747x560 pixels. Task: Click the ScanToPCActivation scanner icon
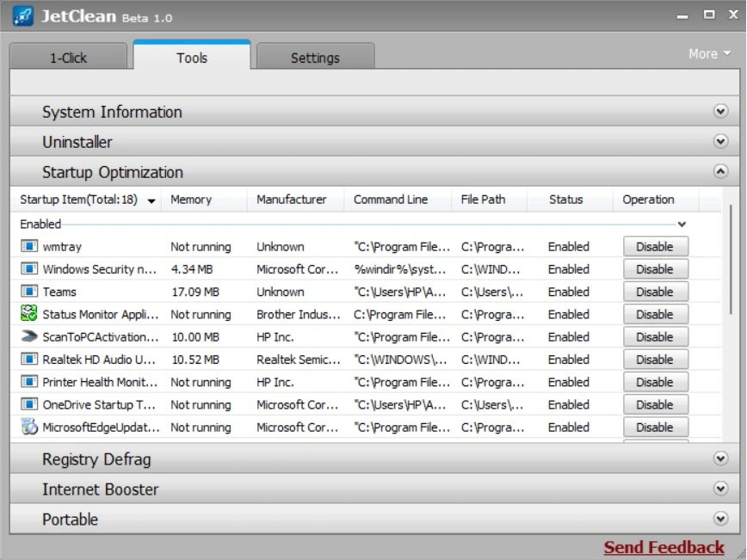tap(29, 336)
